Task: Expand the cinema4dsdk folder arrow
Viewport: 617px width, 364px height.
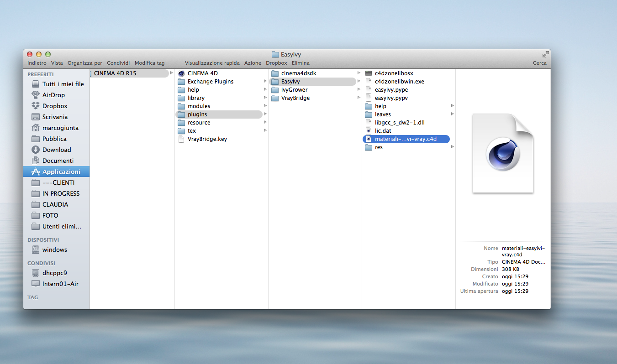Action: [x=359, y=73]
